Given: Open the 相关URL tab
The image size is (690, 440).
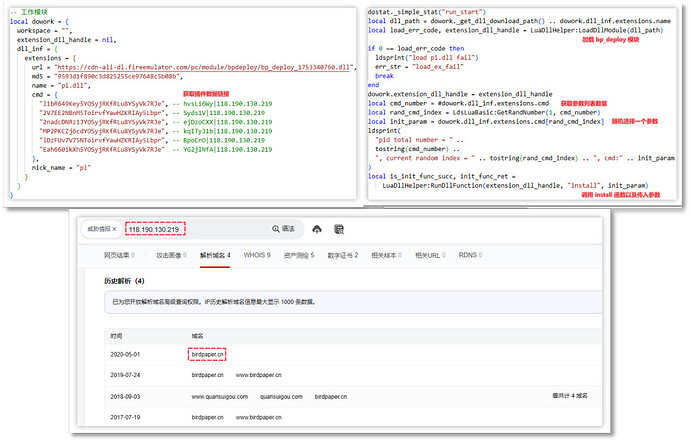Looking at the screenshot, I should 429,256.
